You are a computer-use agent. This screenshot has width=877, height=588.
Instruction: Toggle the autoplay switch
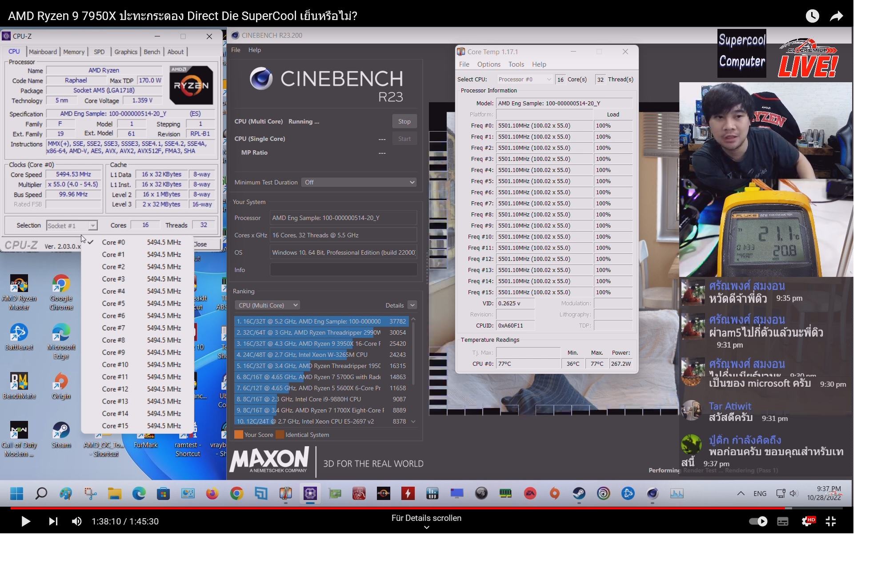coord(758,521)
